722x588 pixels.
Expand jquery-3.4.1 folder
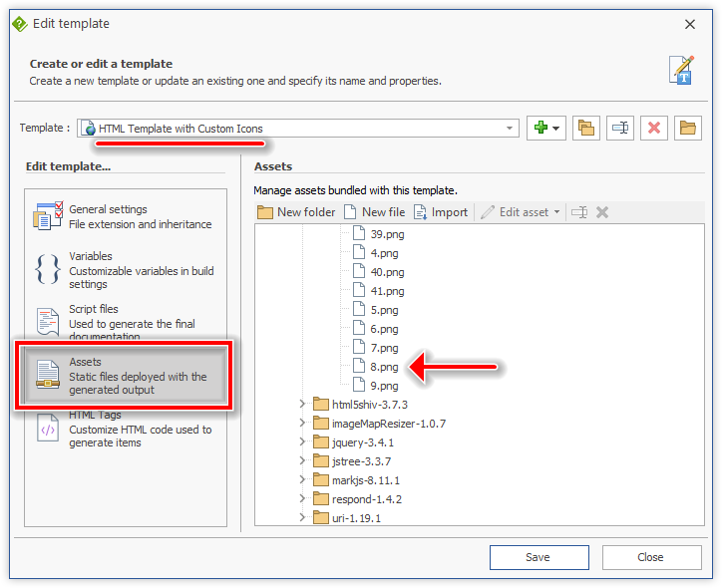pos(302,441)
